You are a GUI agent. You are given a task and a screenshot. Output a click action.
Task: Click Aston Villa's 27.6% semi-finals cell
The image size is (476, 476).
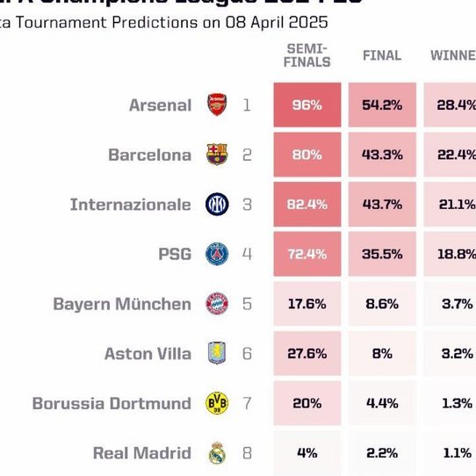307,353
